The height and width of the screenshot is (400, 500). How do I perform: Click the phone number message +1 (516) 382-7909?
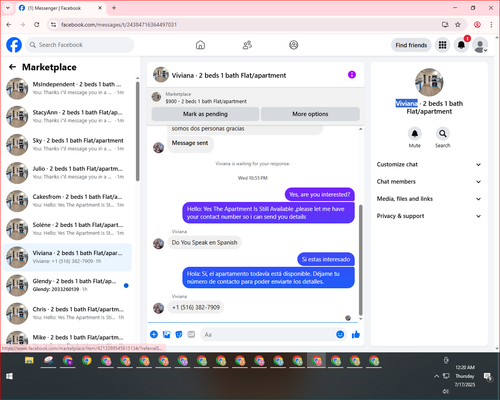(x=196, y=307)
